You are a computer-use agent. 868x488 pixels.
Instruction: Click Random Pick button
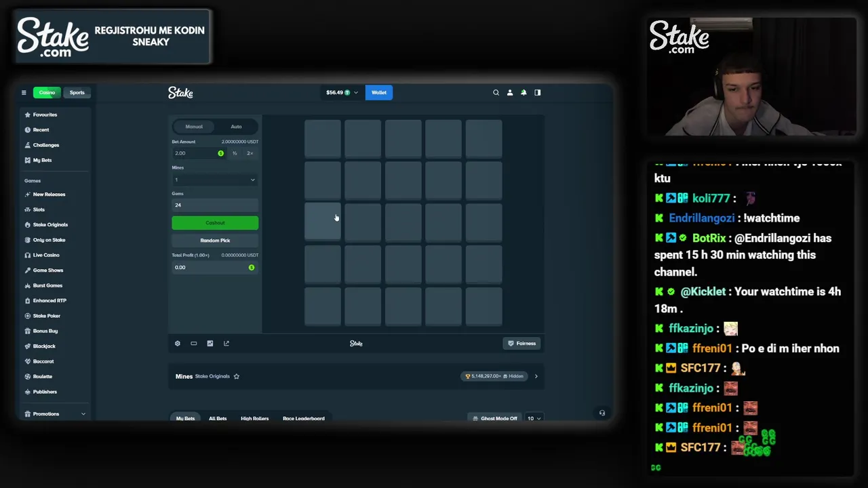click(x=215, y=241)
